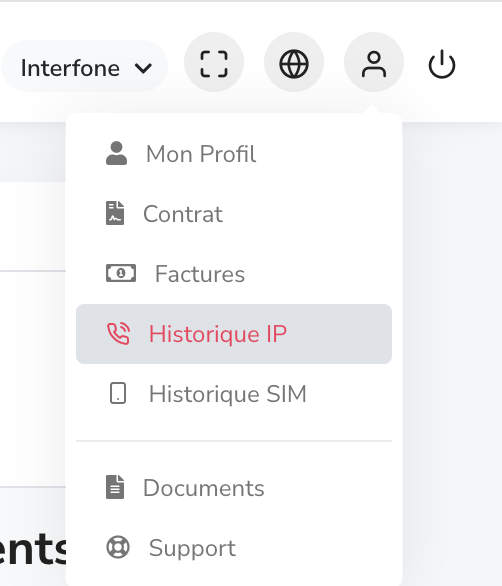Open the Interfone dropdown selector
This screenshot has height=586, width=502.
(x=84, y=67)
